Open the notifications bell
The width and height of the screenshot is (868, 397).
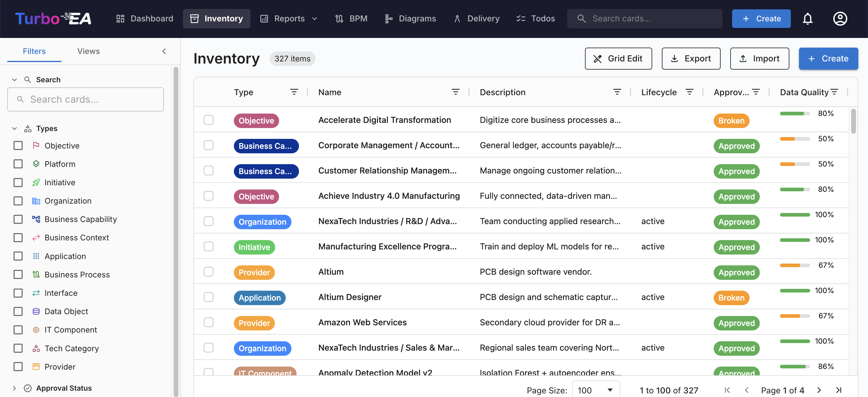tap(808, 18)
